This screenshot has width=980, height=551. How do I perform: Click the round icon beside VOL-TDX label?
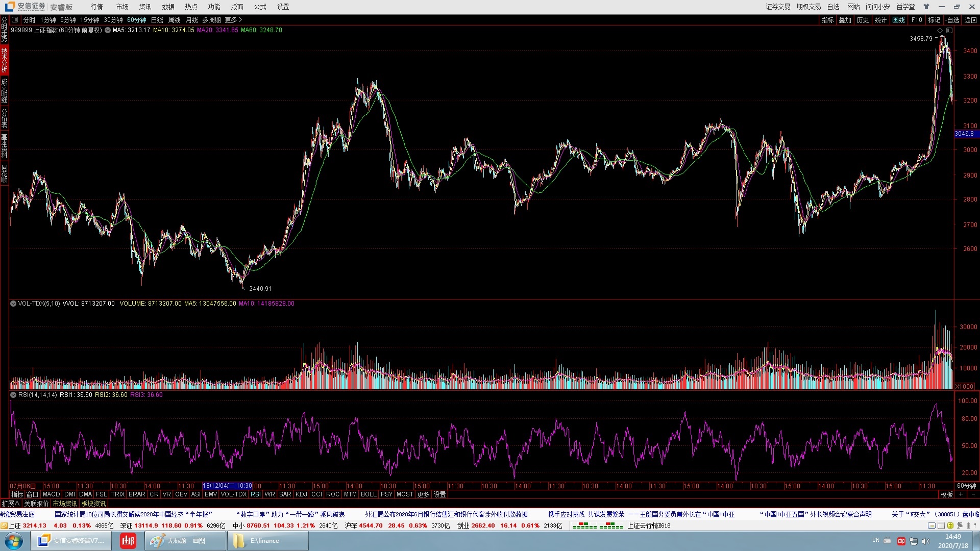(13, 304)
